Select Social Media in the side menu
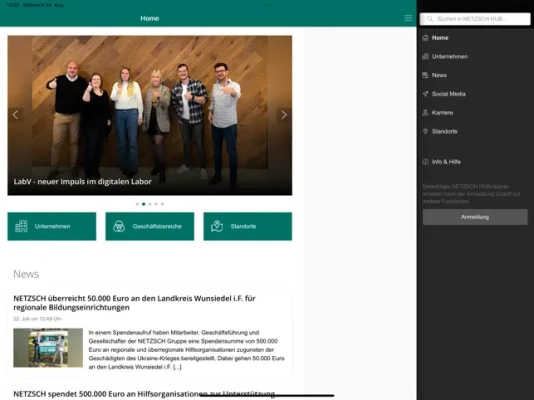Viewport: 534px width, 400px height. tap(449, 94)
